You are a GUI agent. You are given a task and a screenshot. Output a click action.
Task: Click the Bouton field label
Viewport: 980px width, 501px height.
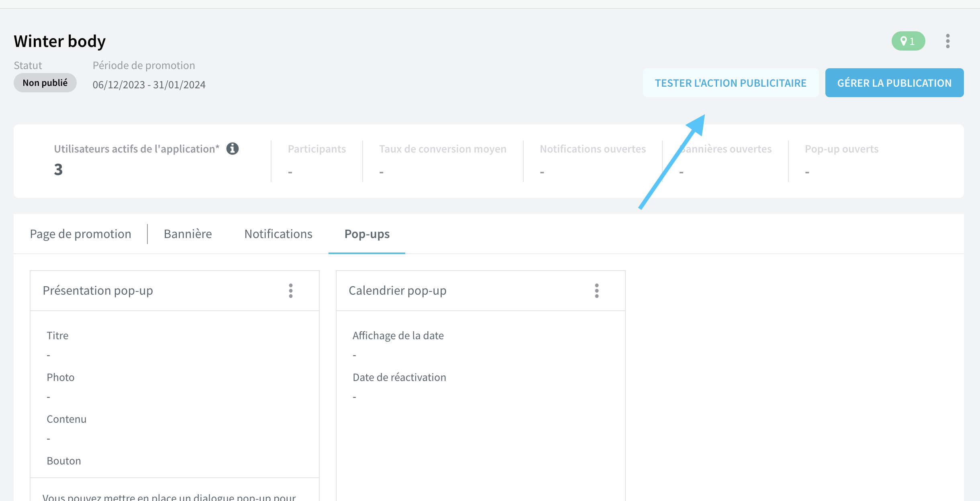(x=64, y=461)
